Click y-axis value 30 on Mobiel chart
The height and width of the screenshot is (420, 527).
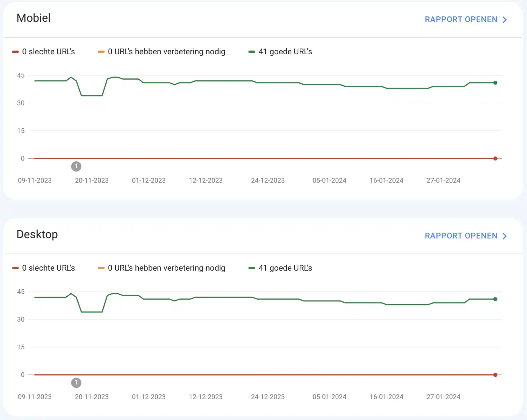[x=21, y=103]
